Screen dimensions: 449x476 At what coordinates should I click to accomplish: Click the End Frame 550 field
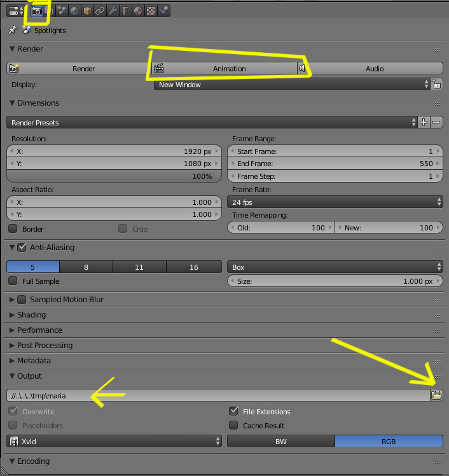335,164
